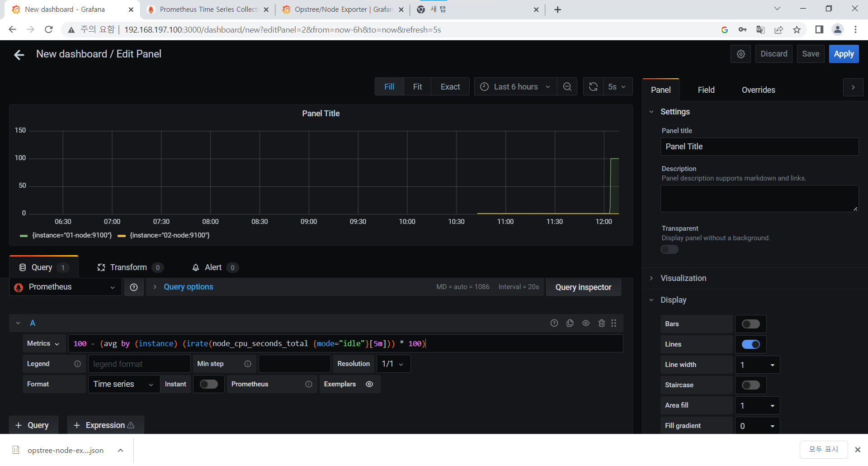Open the Metrics browser dropdown
Screen dimensions: 868x466
(x=43, y=343)
